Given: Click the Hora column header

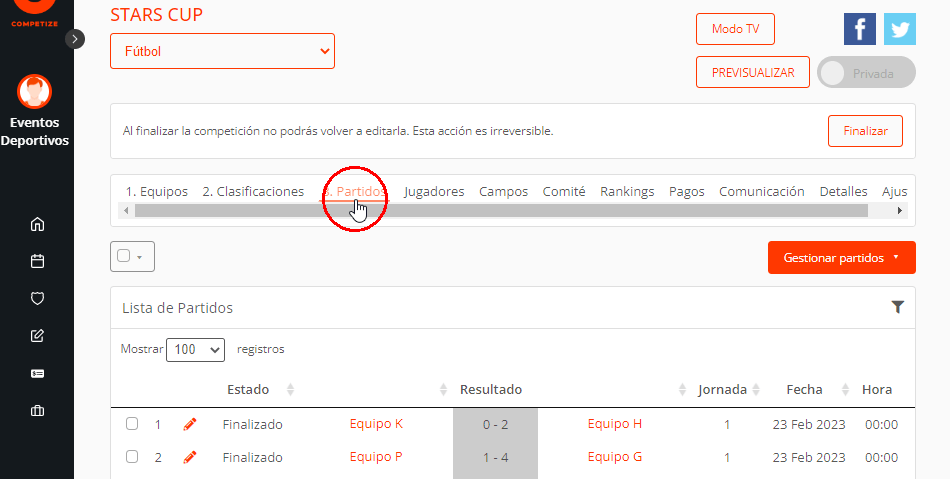Looking at the screenshot, I should click(x=877, y=389).
